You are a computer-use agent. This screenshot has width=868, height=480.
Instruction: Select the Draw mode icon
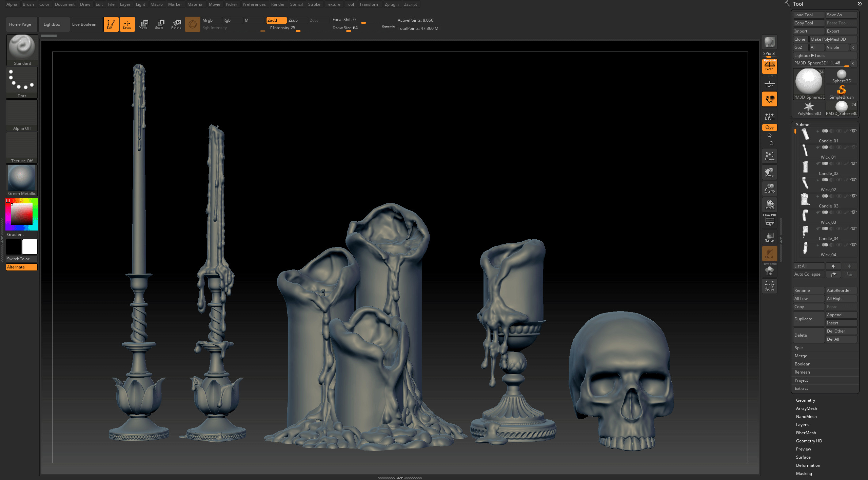coord(127,24)
